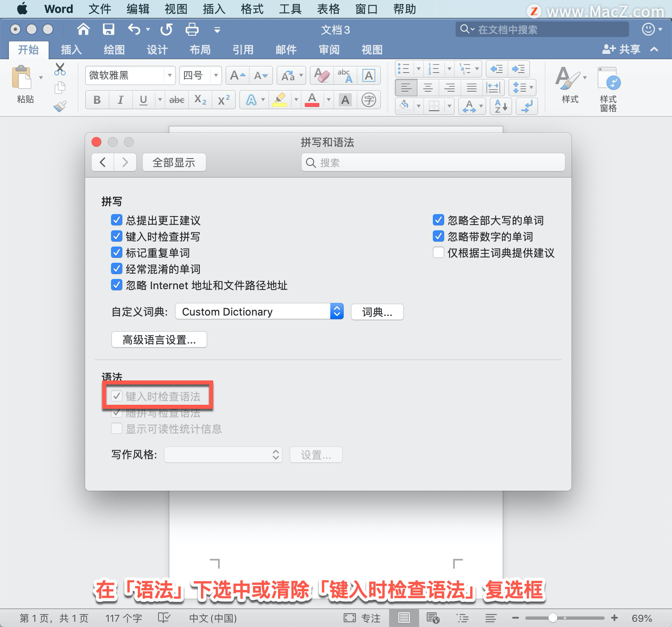Increase font size
The width and height of the screenshot is (672, 627).
click(238, 75)
